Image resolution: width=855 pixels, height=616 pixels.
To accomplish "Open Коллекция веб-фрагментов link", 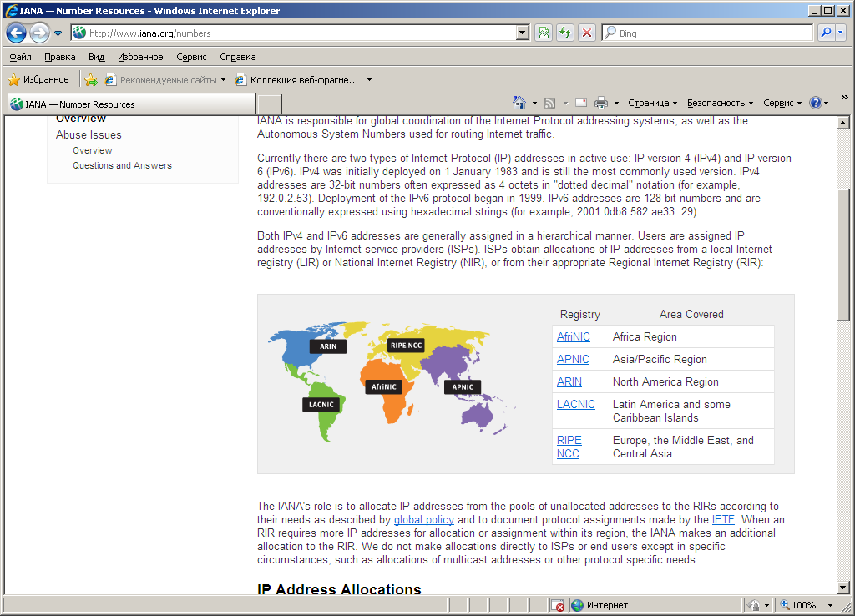I will click(297, 80).
